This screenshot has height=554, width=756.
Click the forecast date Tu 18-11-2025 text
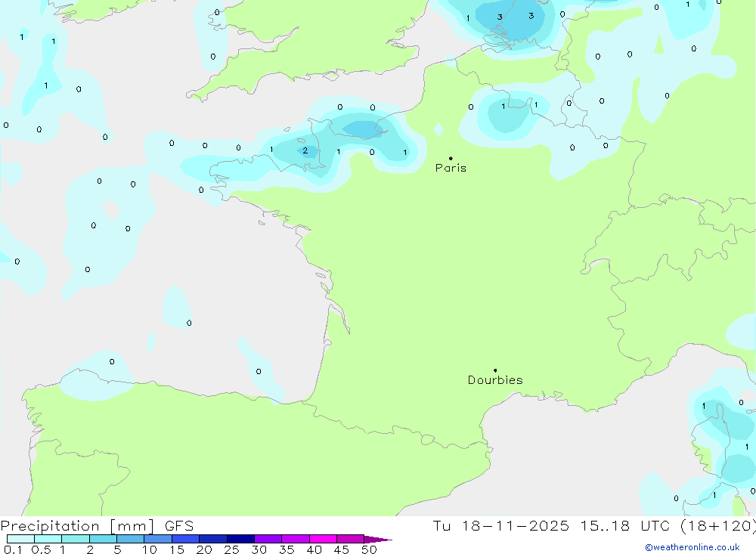[501, 525]
